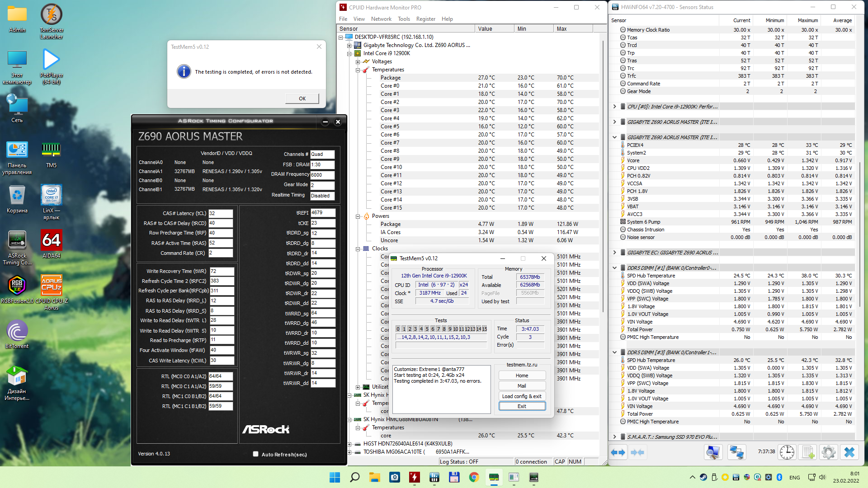868x488 pixels.
Task: Open HWiNFO settings gear icon
Action: coord(829,452)
